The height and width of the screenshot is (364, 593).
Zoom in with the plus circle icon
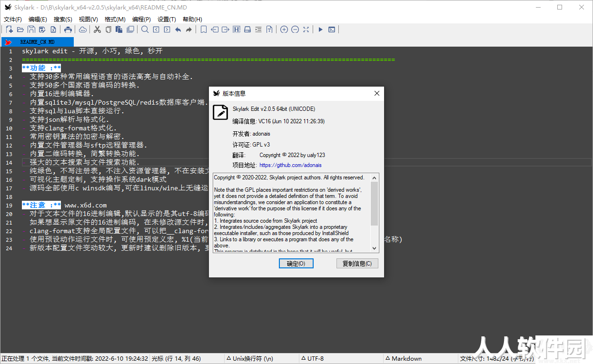pyautogui.click(x=284, y=30)
